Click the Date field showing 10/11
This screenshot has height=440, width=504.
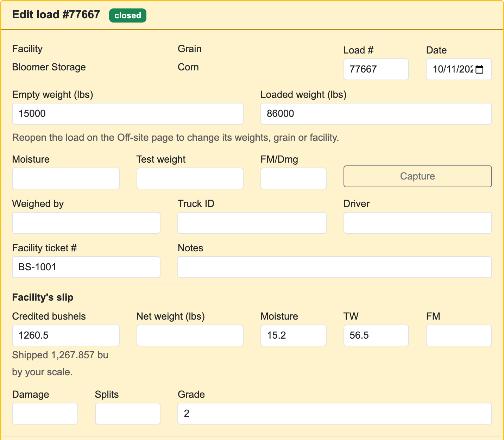pos(459,69)
